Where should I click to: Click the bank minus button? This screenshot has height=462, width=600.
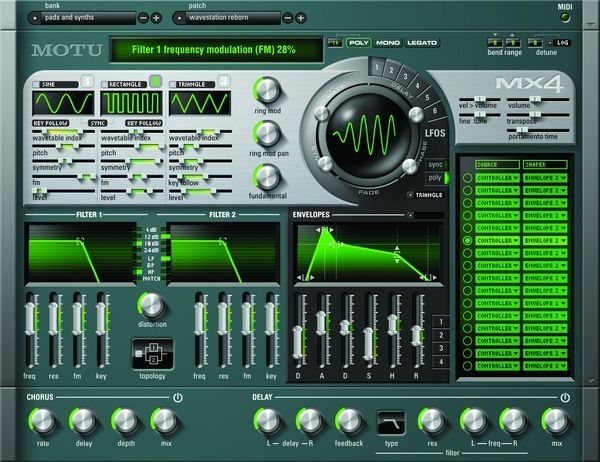click(x=143, y=18)
